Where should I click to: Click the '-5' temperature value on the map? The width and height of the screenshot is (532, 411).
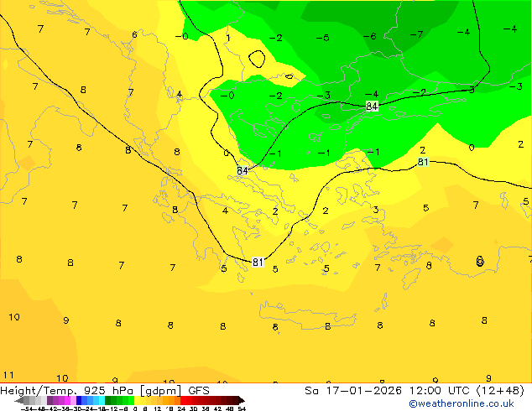tap(323, 38)
